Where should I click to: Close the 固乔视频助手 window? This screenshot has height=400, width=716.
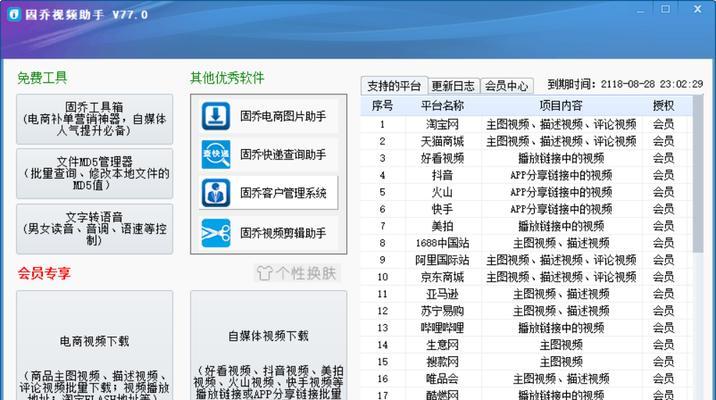coord(697,9)
